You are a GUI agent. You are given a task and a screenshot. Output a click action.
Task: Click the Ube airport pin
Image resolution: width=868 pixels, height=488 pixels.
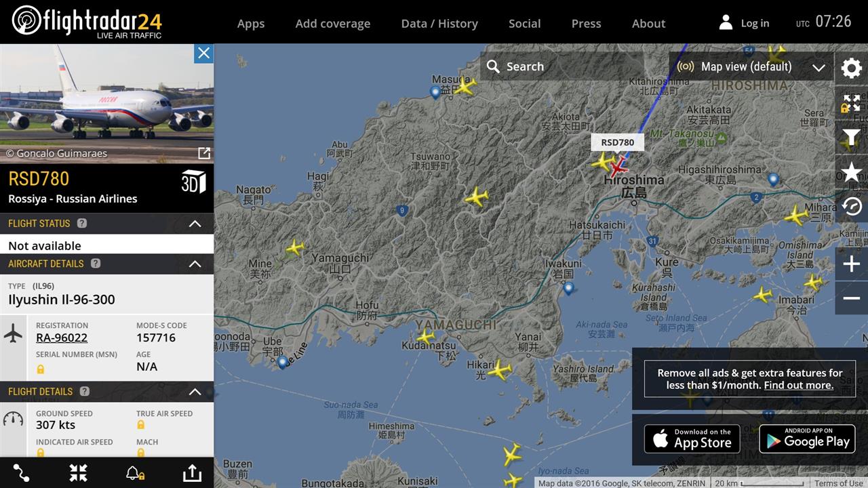(283, 363)
